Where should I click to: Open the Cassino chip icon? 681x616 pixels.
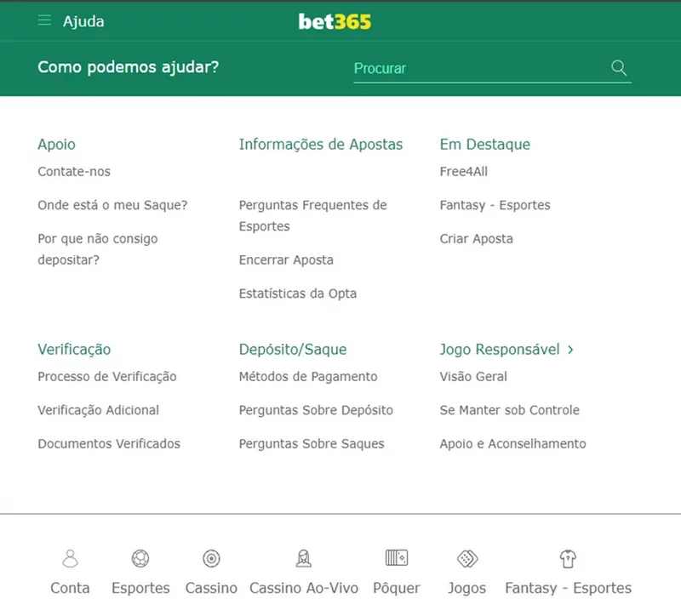(x=211, y=559)
